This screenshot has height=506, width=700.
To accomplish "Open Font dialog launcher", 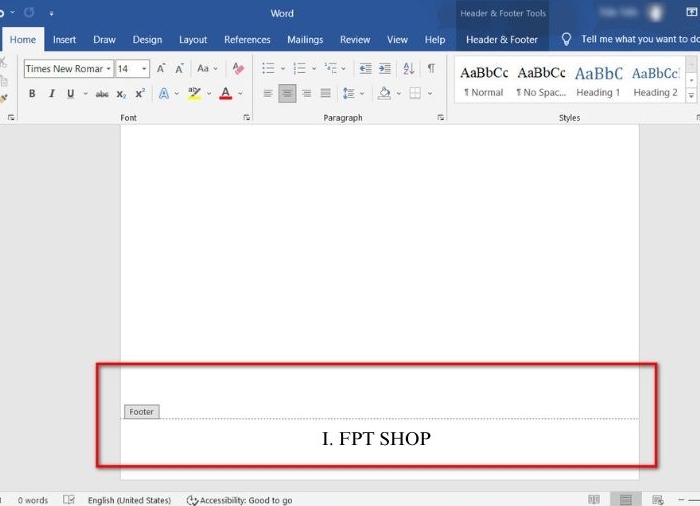I will [246, 117].
